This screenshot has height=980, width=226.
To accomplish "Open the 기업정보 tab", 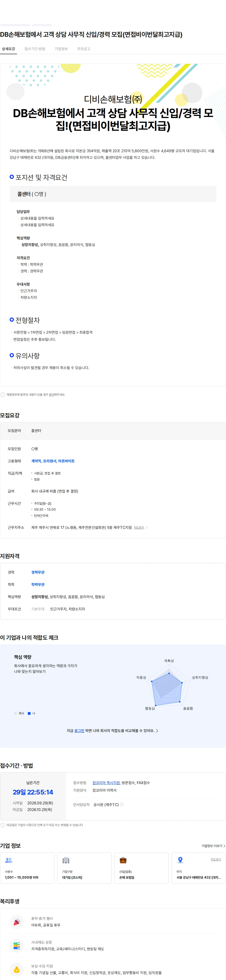I will pyautogui.click(x=61, y=49).
